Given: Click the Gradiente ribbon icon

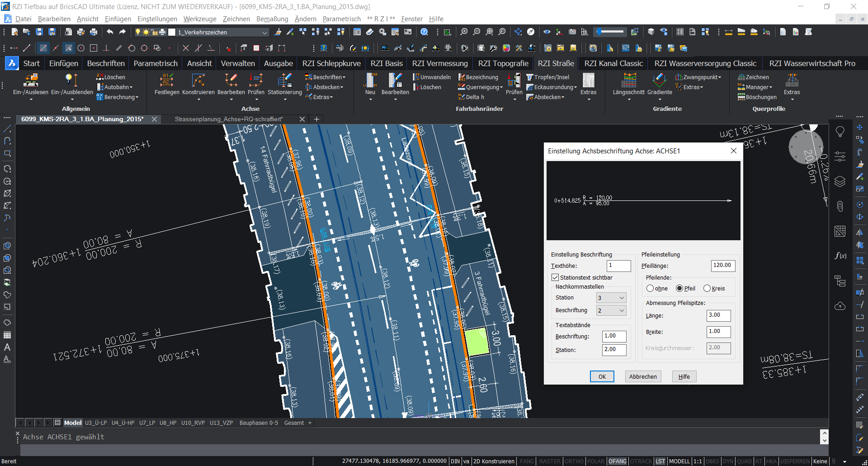Looking at the screenshot, I should (660, 80).
